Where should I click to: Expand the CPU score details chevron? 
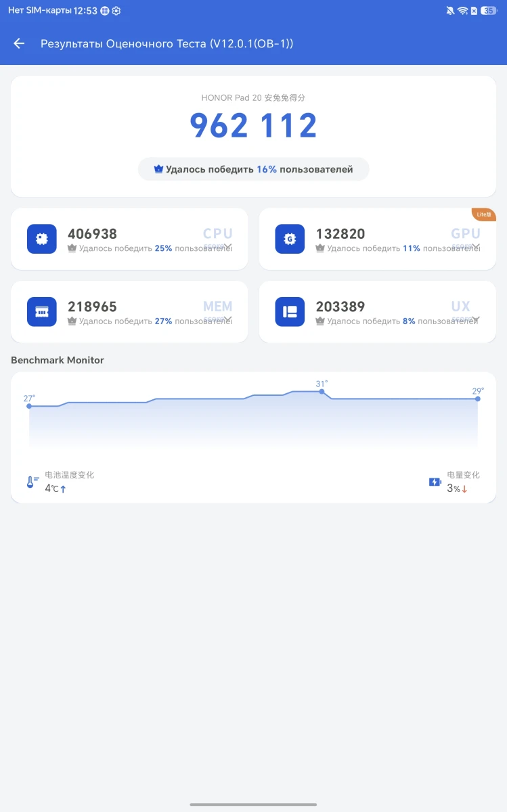(x=228, y=246)
